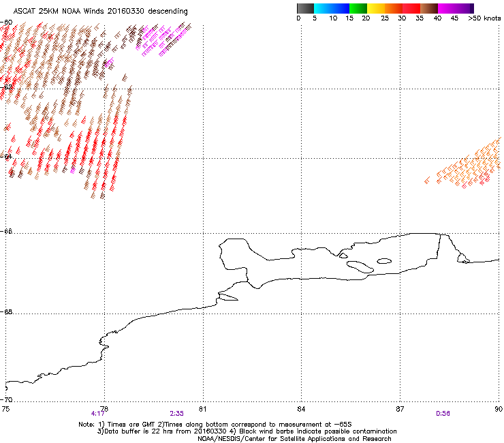
Task: Select the gray 0-5 knots color band
Action: pyautogui.click(x=305, y=8)
